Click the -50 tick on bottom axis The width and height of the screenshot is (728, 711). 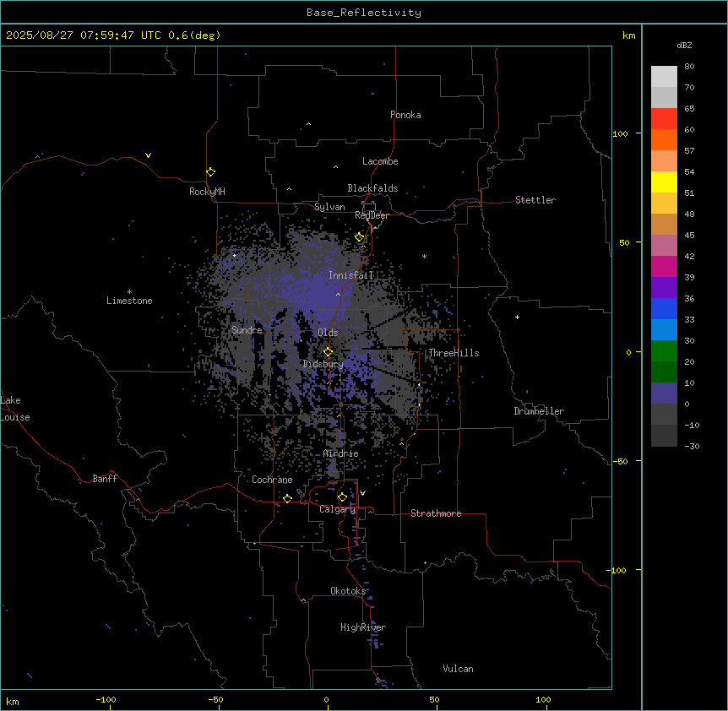pyautogui.click(x=215, y=699)
